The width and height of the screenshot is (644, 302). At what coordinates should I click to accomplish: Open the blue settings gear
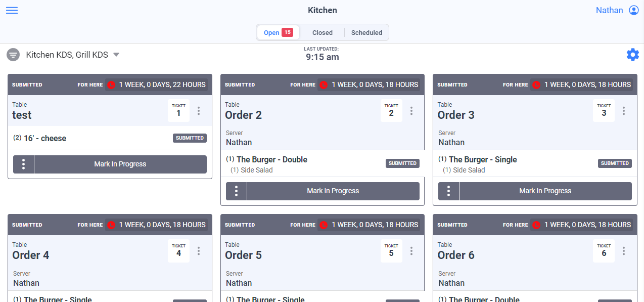[632, 55]
